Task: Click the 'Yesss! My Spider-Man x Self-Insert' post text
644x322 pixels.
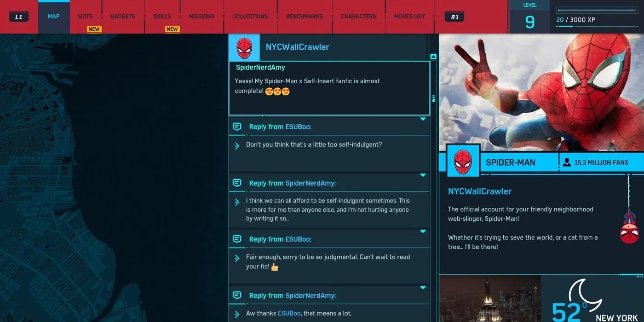Action: [x=307, y=86]
